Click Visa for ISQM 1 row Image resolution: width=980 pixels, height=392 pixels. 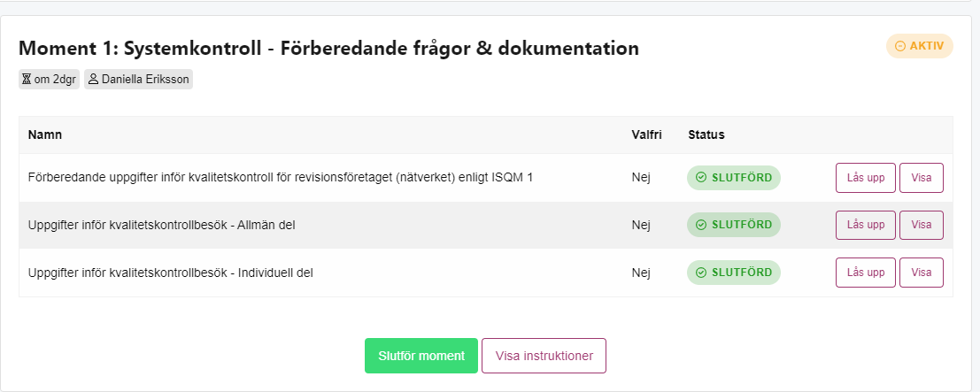922,178
